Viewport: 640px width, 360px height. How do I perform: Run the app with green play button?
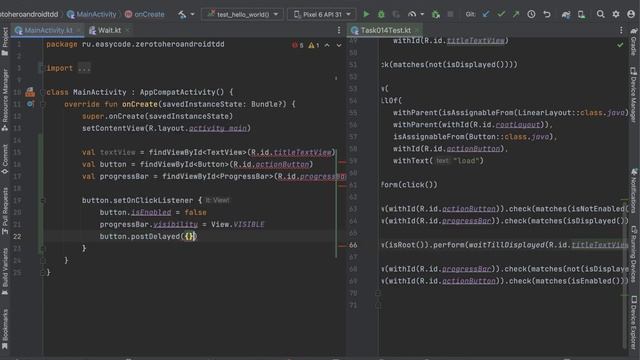point(366,14)
